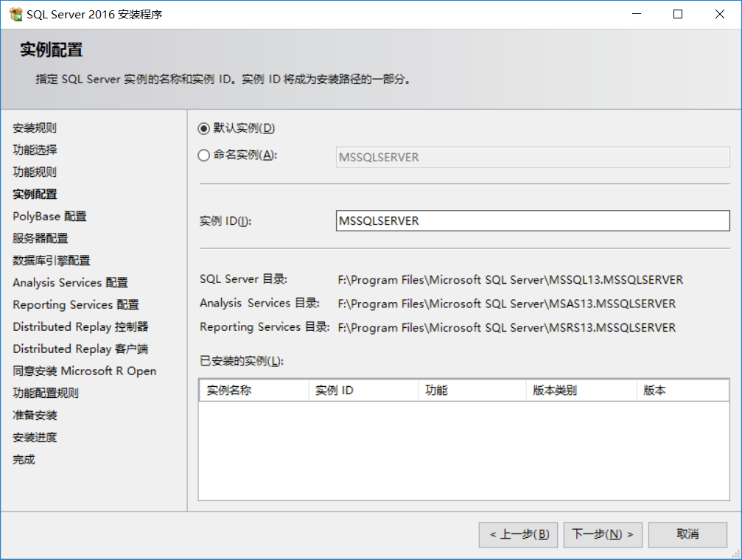742x560 pixels.
Task: Close the SQL Server 2016 setup window
Action: pos(720,14)
